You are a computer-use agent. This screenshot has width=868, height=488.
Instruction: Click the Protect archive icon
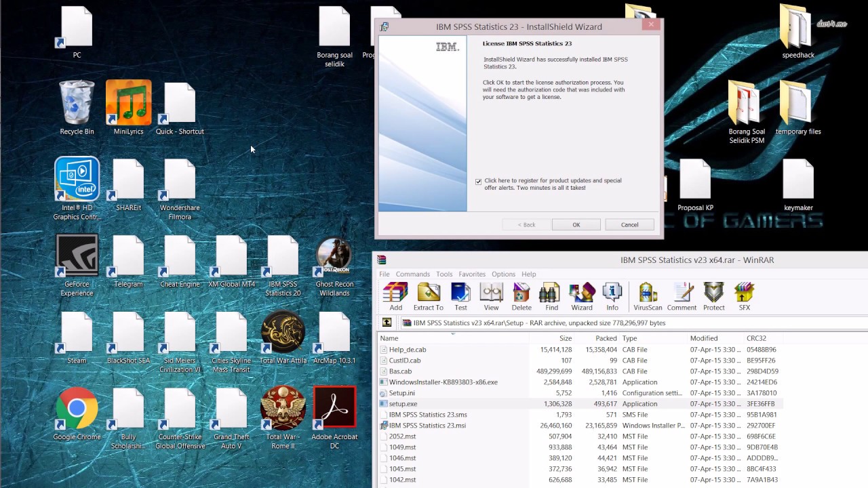[x=714, y=296]
